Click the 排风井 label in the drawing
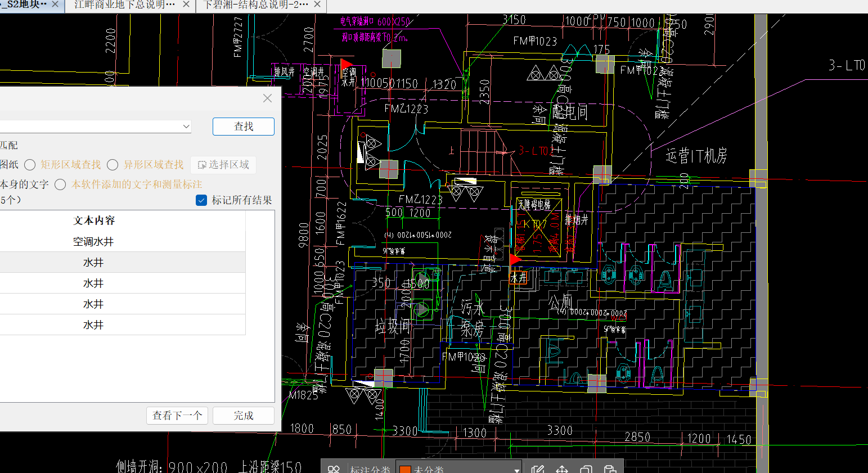868x473 pixels. tap(285, 72)
